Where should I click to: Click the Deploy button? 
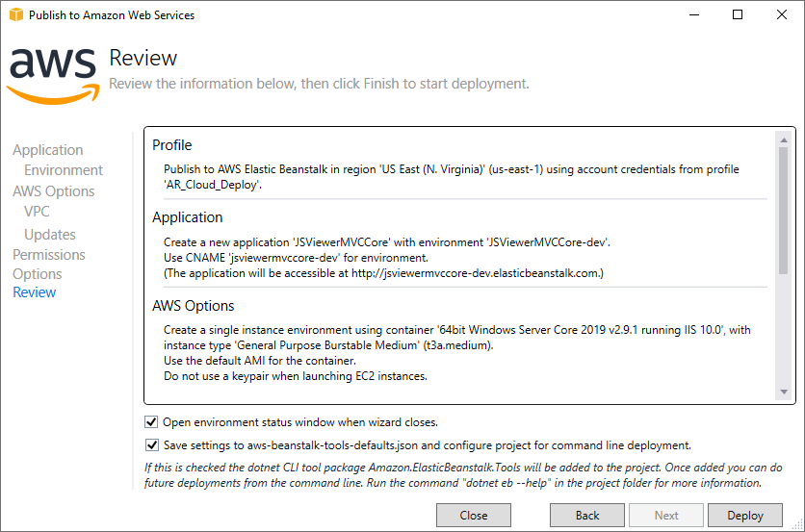(x=745, y=515)
